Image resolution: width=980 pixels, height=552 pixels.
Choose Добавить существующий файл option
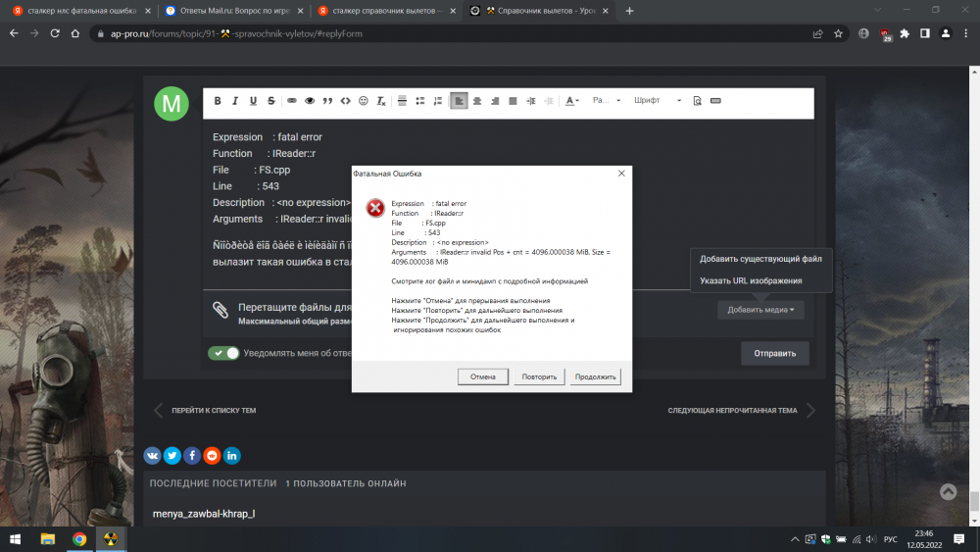pos(760,259)
